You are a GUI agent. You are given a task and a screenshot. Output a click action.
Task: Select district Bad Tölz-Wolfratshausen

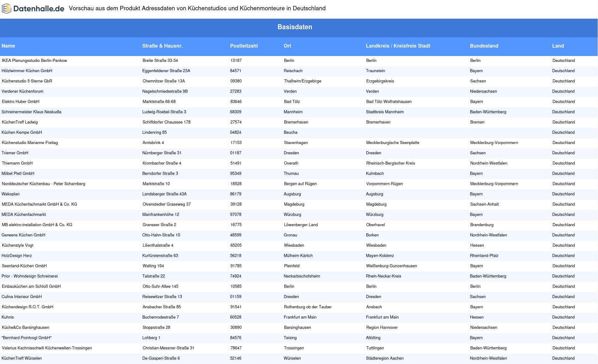(x=389, y=102)
